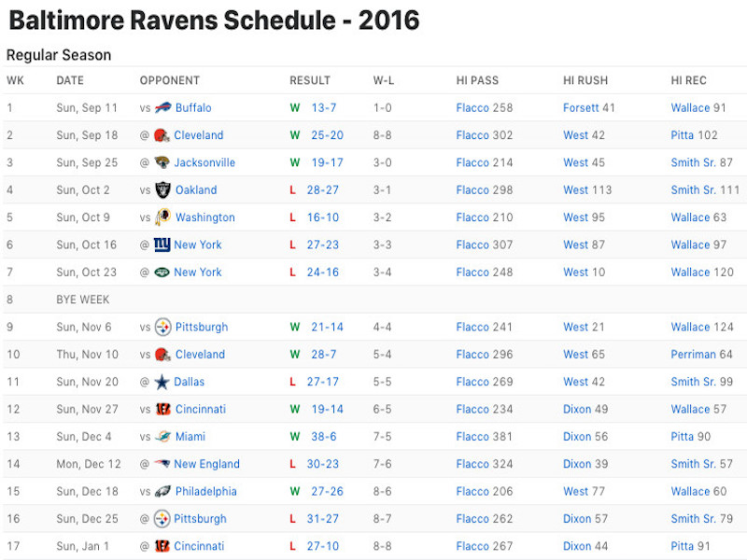This screenshot has height=560, width=747.
Task: Open Forsett rushing leader link
Action: coord(581,107)
